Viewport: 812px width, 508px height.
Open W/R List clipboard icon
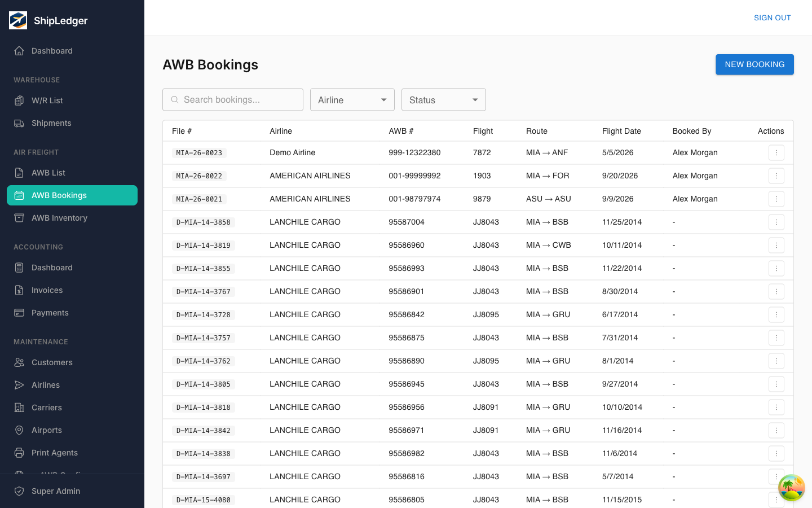pos(19,100)
